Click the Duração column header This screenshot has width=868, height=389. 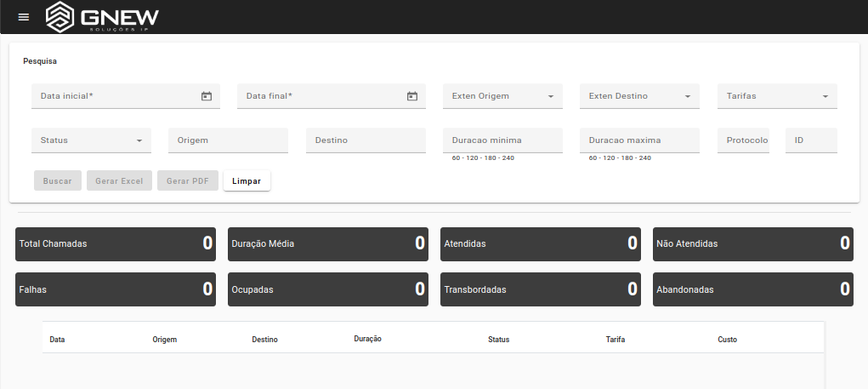pyautogui.click(x=367, y=339)
